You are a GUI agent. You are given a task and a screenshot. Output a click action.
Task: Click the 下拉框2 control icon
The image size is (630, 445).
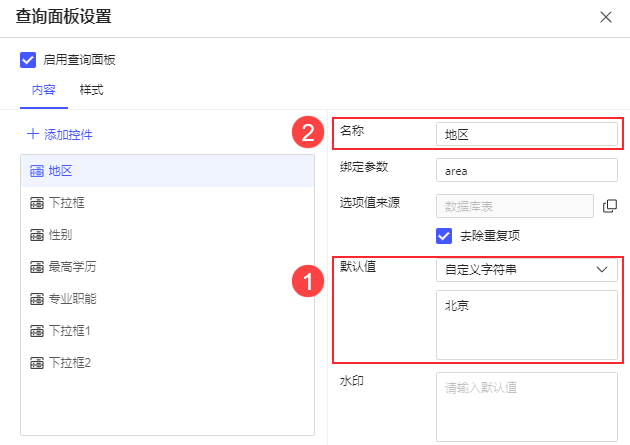37,363
